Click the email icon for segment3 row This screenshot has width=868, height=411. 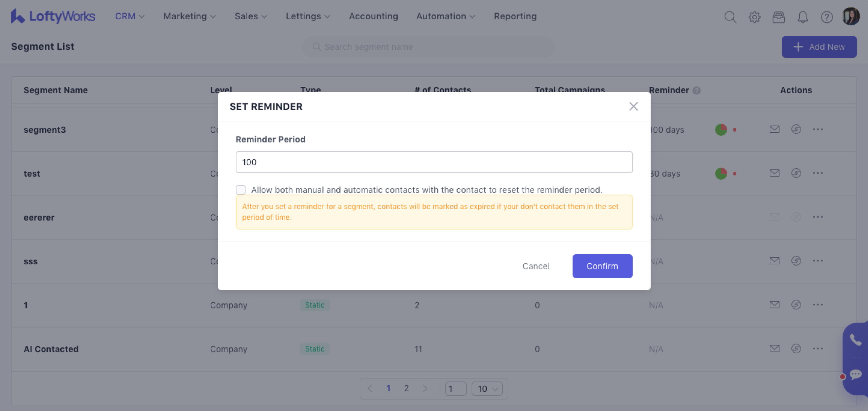click(x=774, y=129)
